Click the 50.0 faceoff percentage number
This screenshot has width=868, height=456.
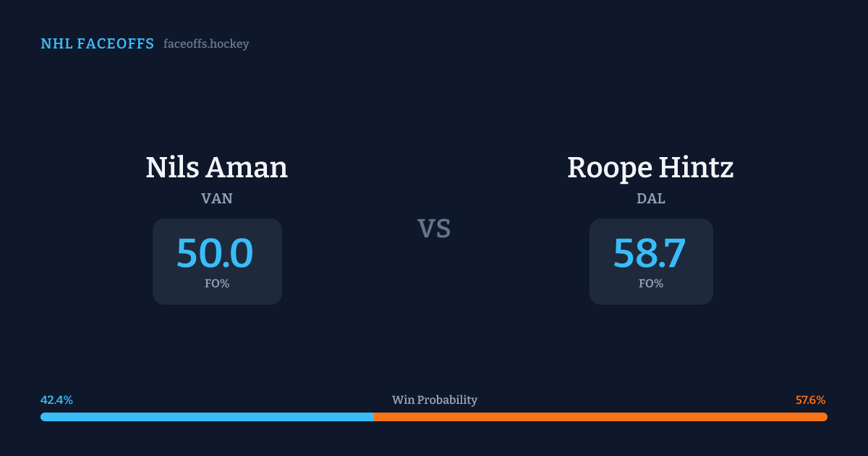[215, 253]
